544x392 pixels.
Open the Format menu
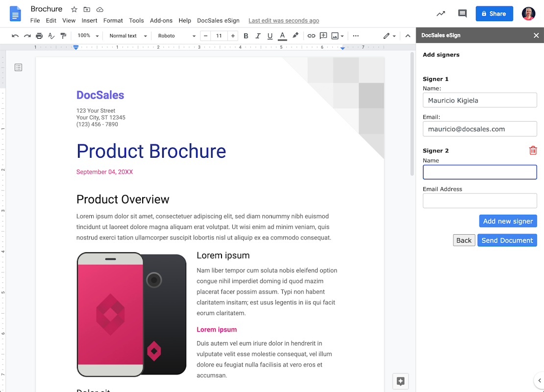point(113,21)
